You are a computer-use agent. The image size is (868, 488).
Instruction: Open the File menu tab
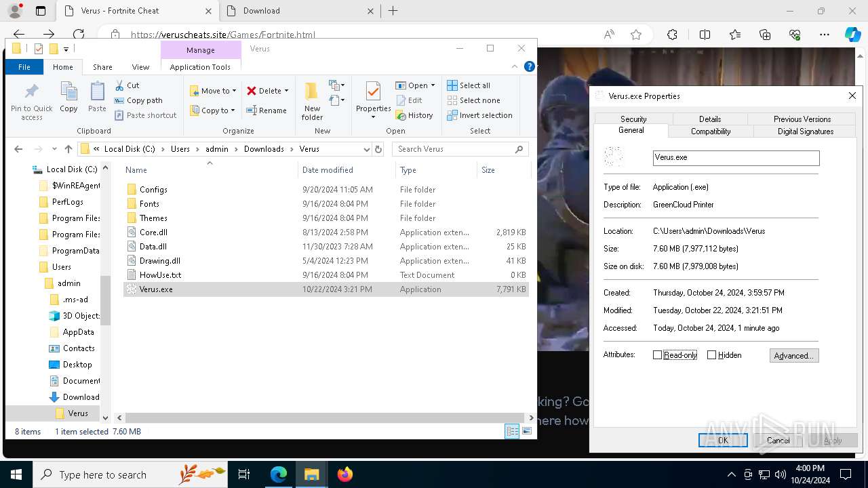click(24, 67)
